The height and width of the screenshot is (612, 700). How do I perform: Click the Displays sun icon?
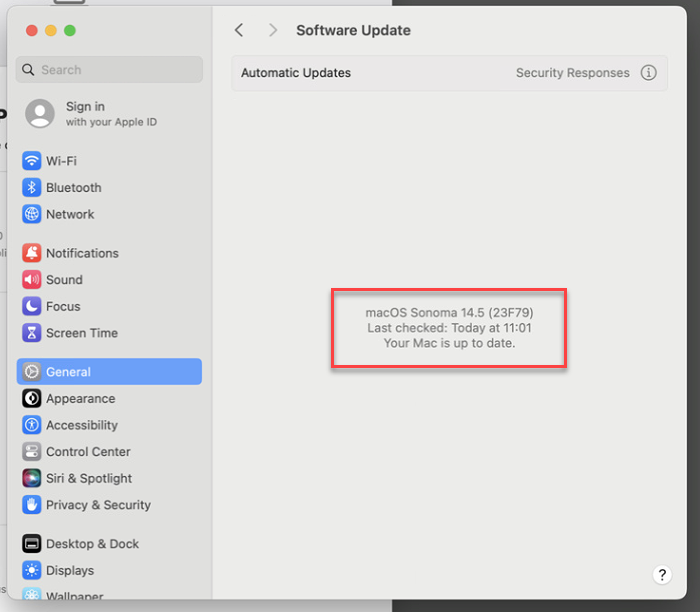pos(32,570)
